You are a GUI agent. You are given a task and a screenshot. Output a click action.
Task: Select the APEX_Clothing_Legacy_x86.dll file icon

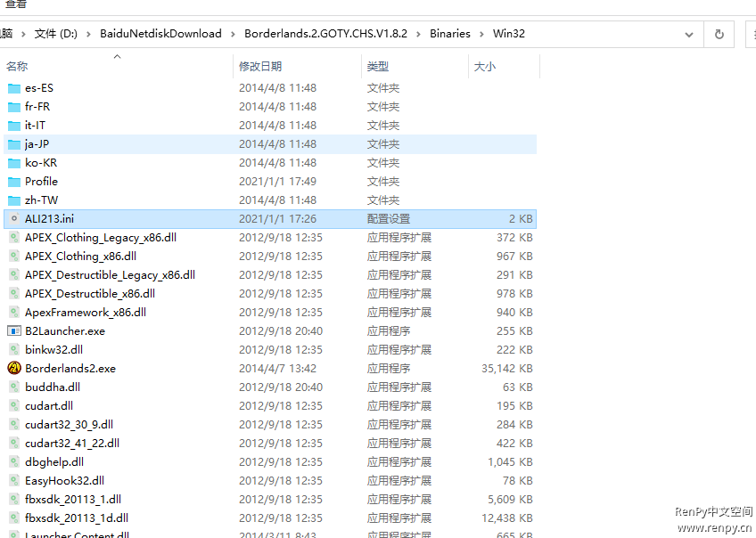click(14, 238)
